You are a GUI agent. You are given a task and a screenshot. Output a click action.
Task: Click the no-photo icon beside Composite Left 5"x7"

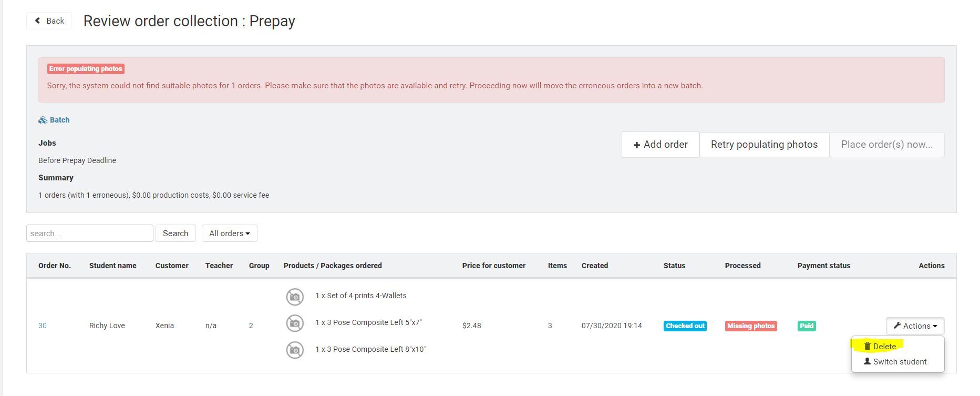295,323
